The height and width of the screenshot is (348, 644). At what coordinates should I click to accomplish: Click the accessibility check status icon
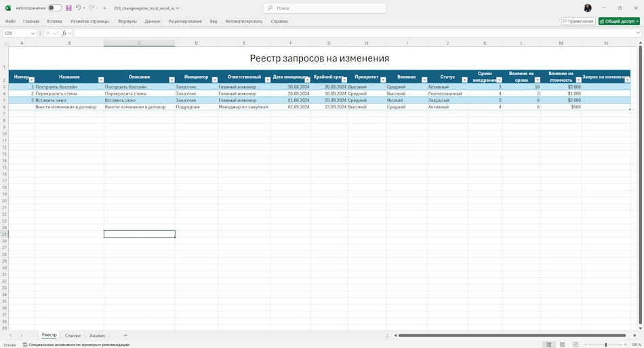click(25, 345)
